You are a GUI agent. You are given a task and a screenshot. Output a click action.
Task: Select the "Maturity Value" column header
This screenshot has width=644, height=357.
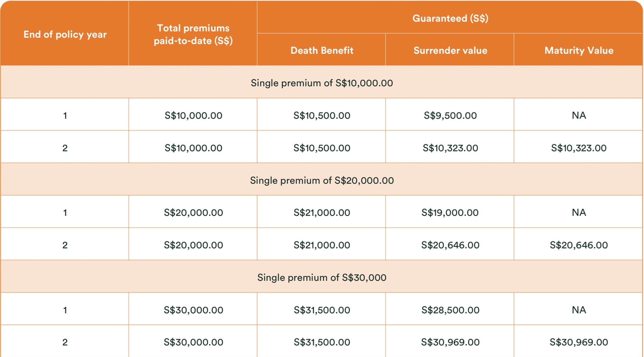(579, 50)
